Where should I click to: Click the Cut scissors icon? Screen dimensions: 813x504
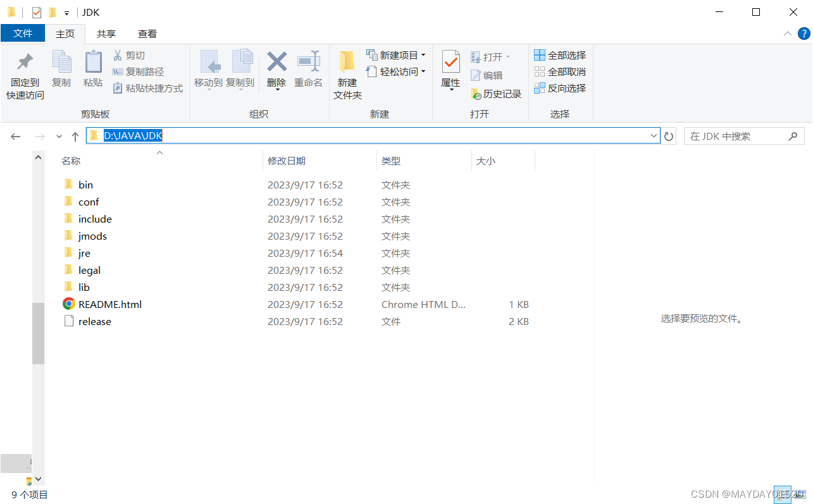point(118,56)
